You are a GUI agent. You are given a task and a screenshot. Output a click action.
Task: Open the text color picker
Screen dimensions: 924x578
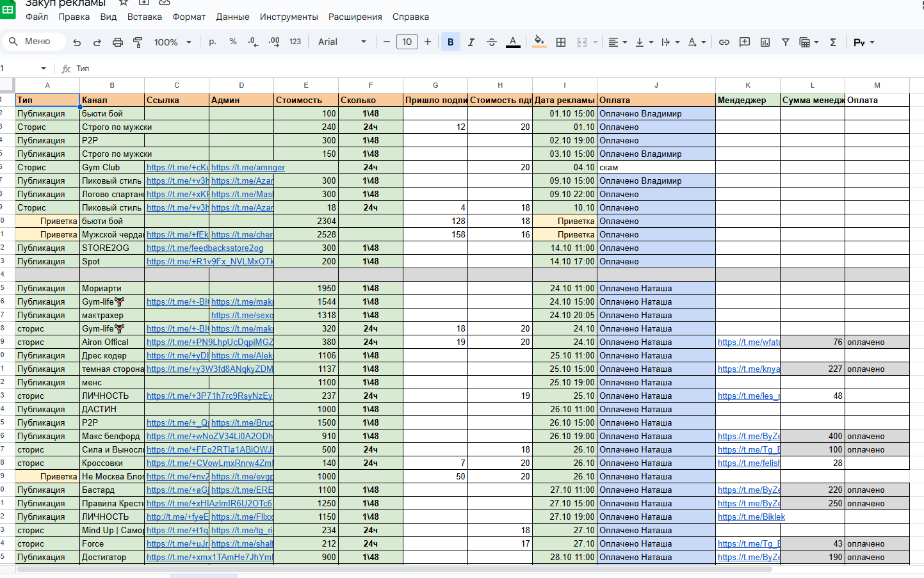[x=513, y=42]
